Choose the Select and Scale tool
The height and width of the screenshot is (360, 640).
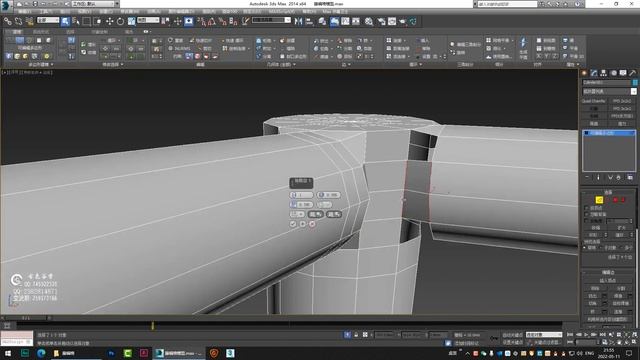131,21
